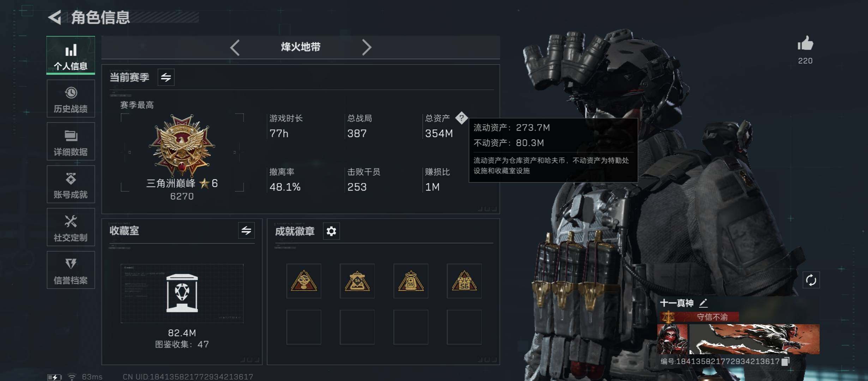The width and height of the screenshot is (868, 381).
Task: Edit the nickname 十一真神 with the pencil icon
Action: [703, 303]
